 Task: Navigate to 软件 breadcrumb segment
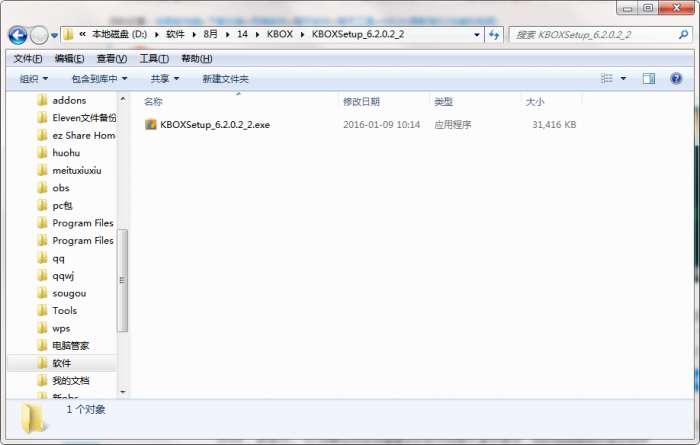pos(175,34)
